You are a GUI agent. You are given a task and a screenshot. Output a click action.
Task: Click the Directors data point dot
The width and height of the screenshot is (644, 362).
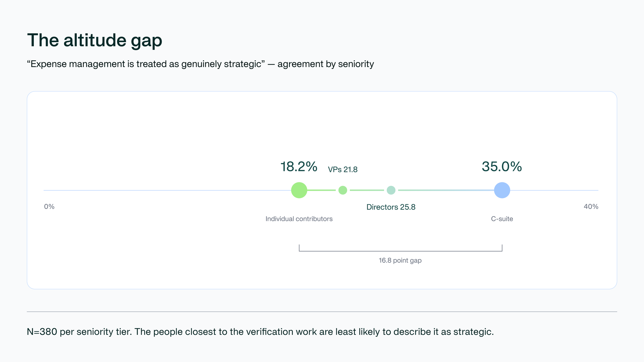(x=391, y=190)
